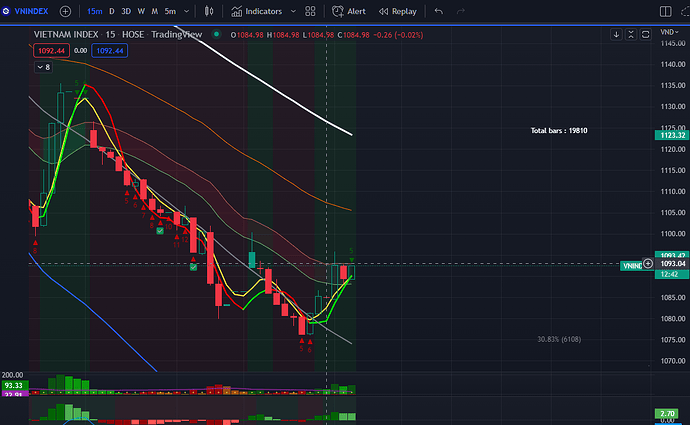The image size is (690, 425).
Task: Select the M monthly timeframe
Action: click(x=154, y=11)
